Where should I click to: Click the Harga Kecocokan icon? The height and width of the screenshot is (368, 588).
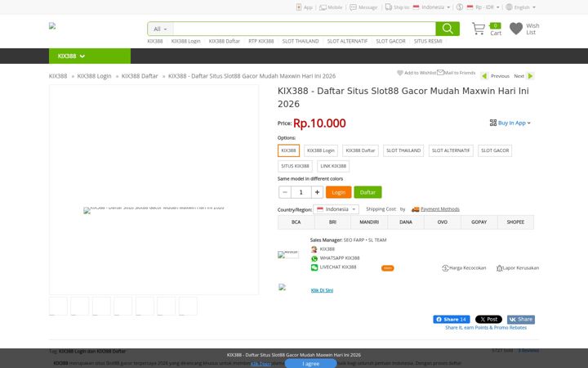pos(445,268)
